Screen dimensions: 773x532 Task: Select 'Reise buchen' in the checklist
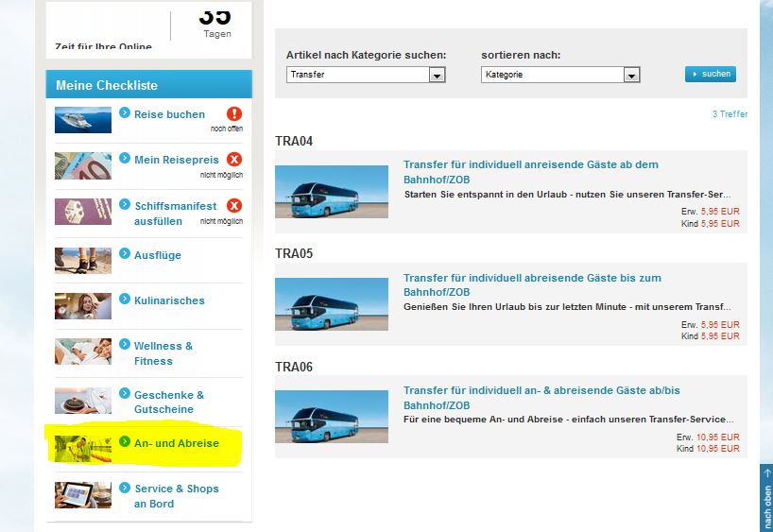tap(169, 114)
